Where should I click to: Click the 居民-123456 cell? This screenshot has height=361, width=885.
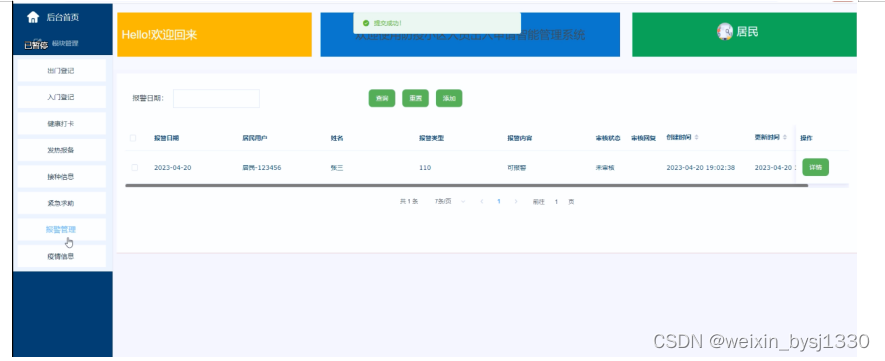(x=262, y=168)
